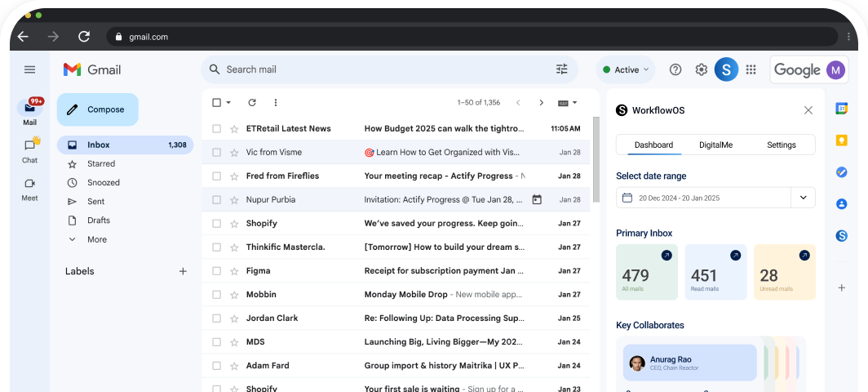Get add-ons plus icon in side rail
The width and height of the screenshot is (868, 392).
pos(841,287)
